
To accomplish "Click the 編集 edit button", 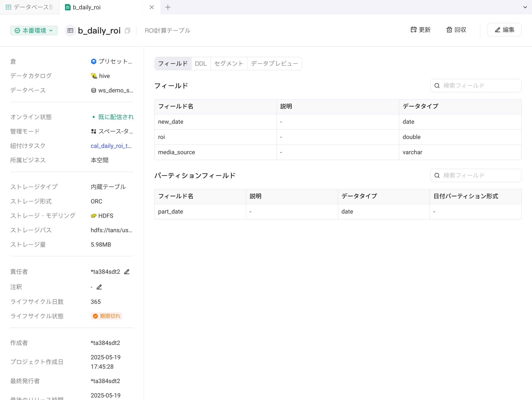I will [x=504, y=30].
